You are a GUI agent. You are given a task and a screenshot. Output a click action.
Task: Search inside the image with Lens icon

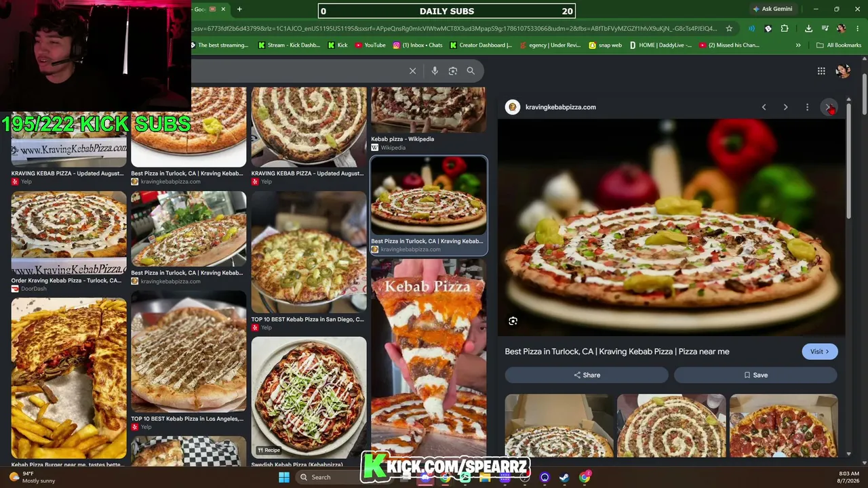pos(513,321)
